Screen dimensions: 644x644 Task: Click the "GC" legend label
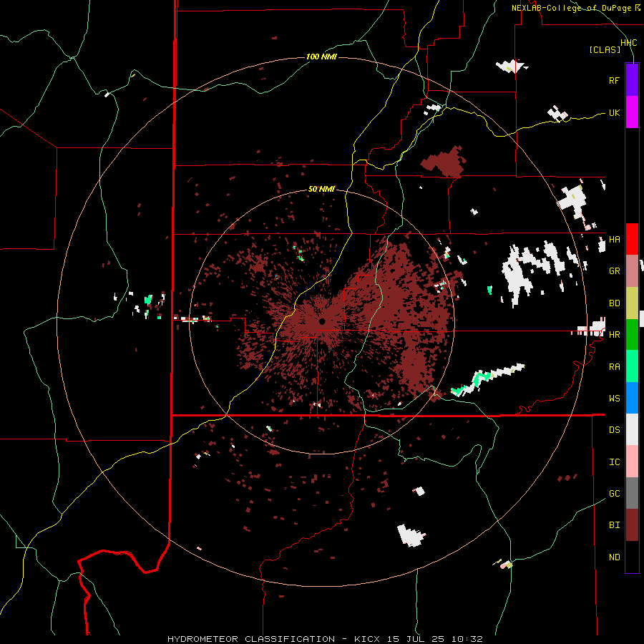tap(614, 494)
